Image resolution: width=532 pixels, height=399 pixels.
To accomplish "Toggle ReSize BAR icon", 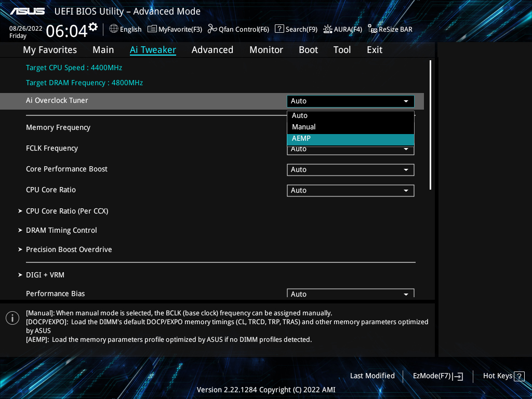I will click(x=373, y=29).
